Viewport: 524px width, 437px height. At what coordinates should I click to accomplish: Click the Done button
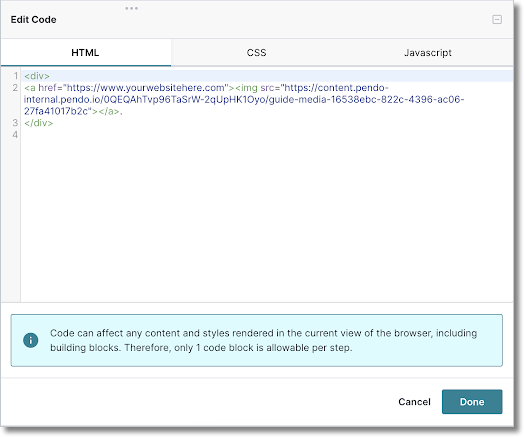pyautogui.click(x=472, y=402)
